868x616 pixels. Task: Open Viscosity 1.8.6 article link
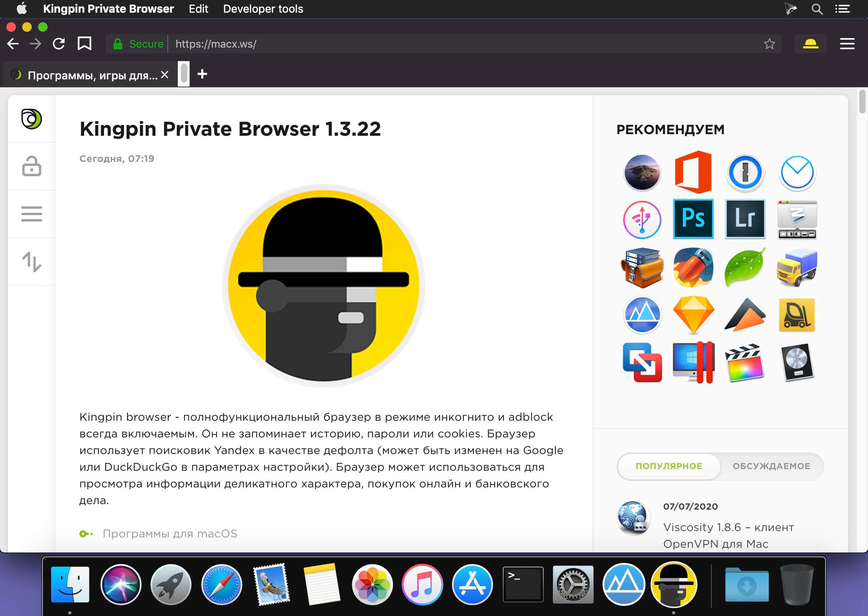pos(729,535)
